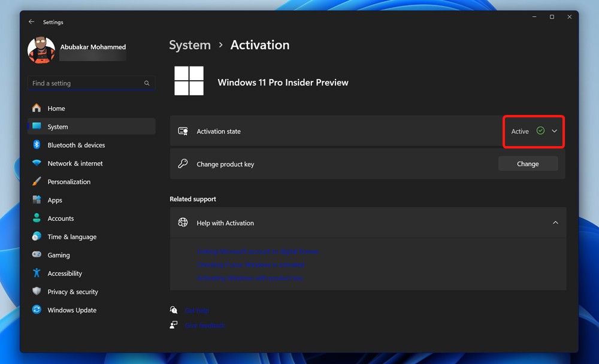Click the Help with Activation label
Screen dimensions: 599x364
pos(225,223)
